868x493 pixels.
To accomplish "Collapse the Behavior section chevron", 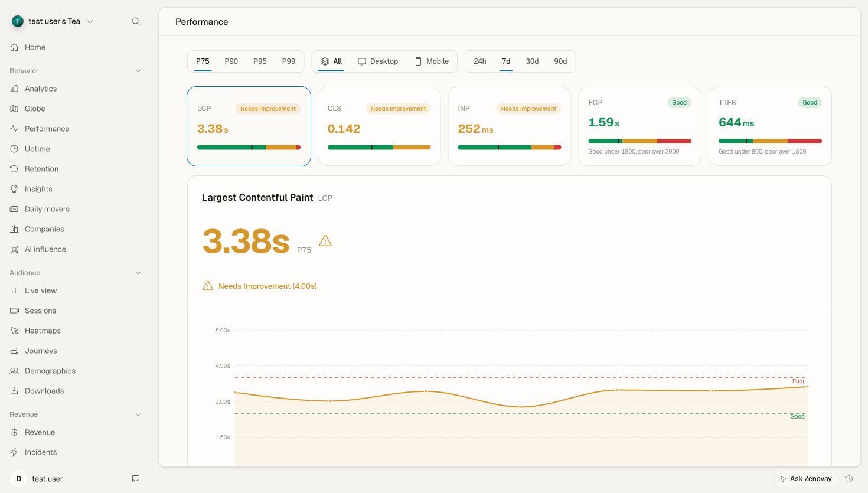I will pos(138,71).
